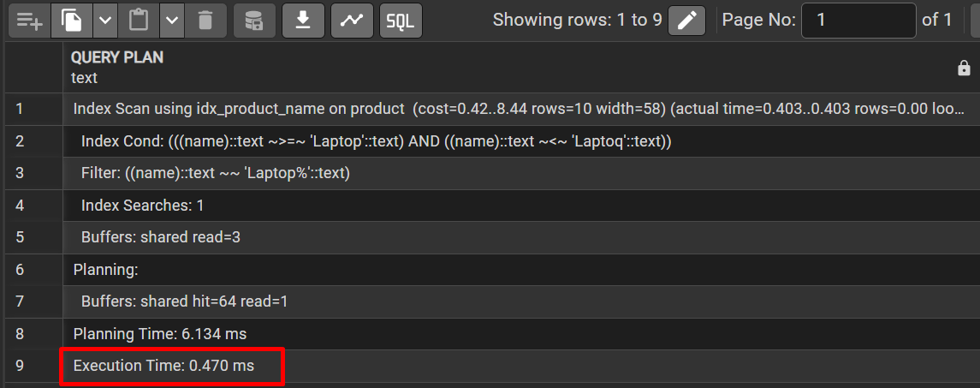This screenshot has height=388, width=980.
Task: Expand the Paste options dropdown arrow
Action: 172,20
